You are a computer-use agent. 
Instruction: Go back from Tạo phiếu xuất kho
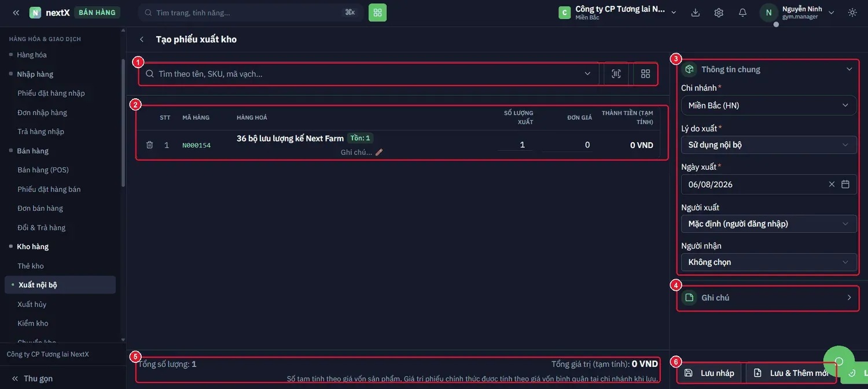pyautogui.click(x=142, y=39)
